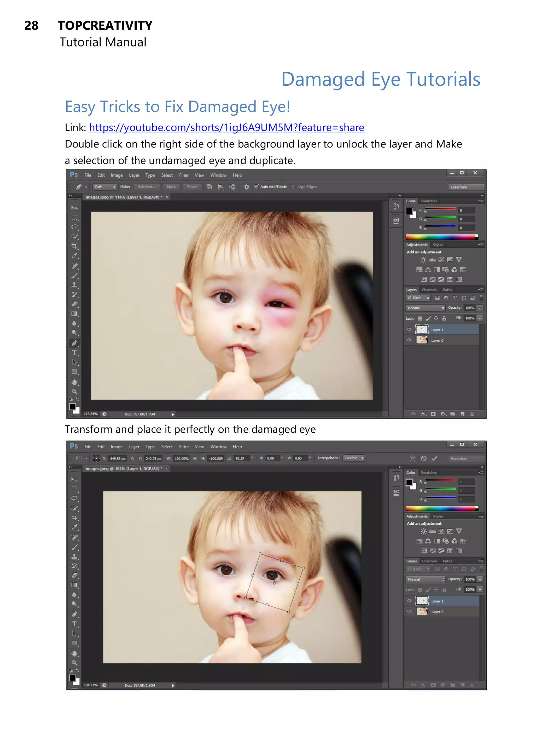Hide Layer 0 in the 114% window
This screenshot has height=756, width=535.
pos(409,340)
